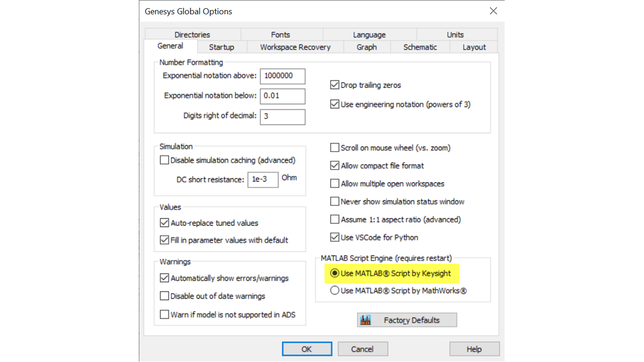
Task: Uncheck Use VSCode for Python
Action: (334, 237)
